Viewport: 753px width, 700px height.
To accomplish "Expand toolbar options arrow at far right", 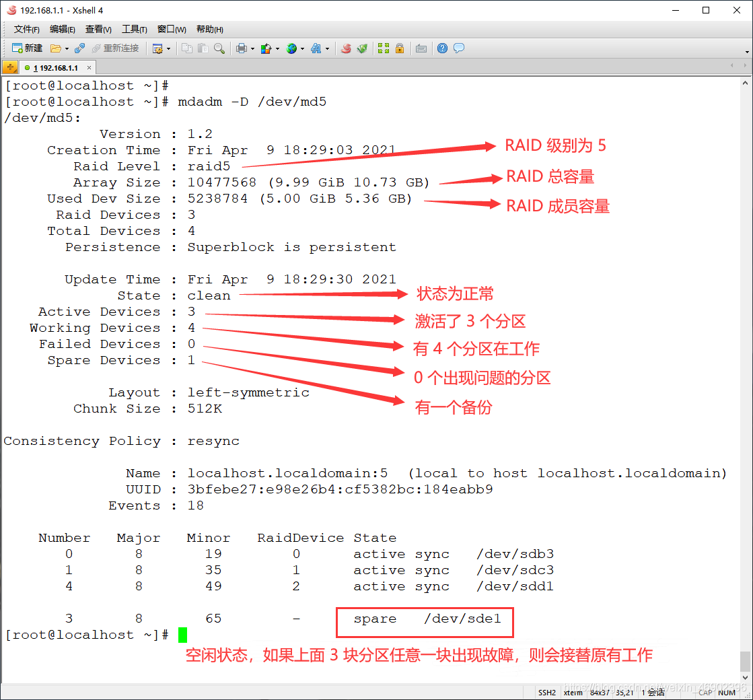I will (x=747, y=51).
